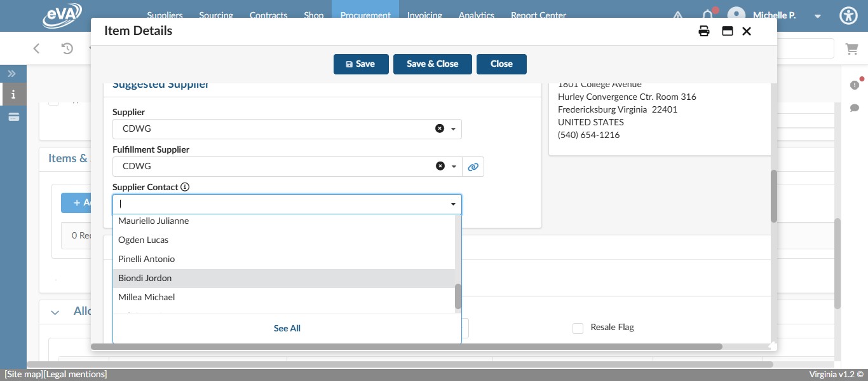The width and height of the screenshot is (868, 381).
Task: Open the shopping cart icon
Action: [x=851, y=48]
